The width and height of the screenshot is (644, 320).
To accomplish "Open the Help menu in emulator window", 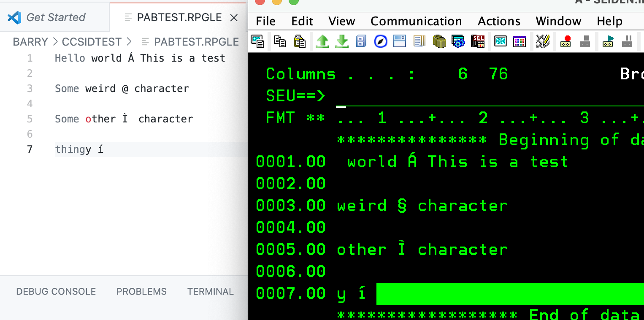I will 609,21.
